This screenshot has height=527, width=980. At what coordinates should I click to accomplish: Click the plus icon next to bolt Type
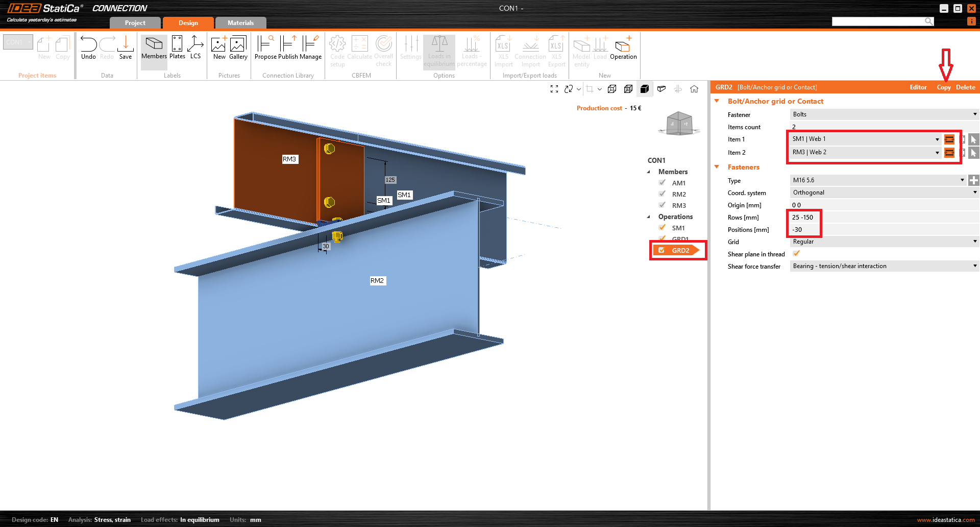pos(974,180)
